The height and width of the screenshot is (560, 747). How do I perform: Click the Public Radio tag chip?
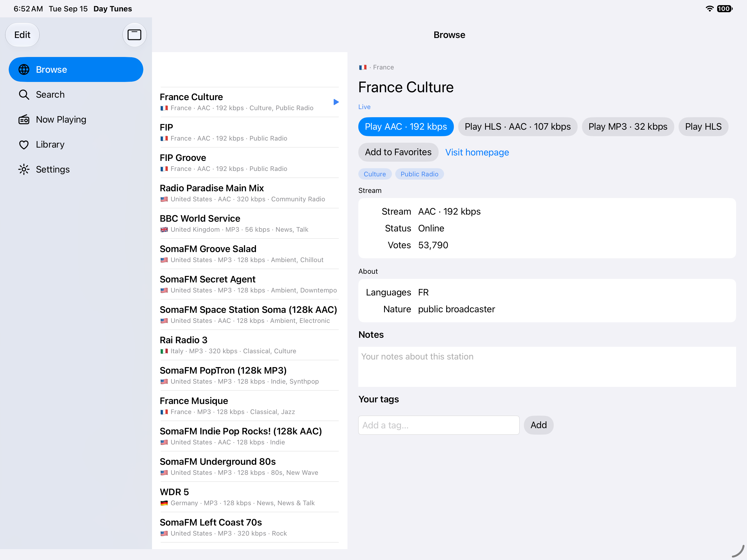419,174
